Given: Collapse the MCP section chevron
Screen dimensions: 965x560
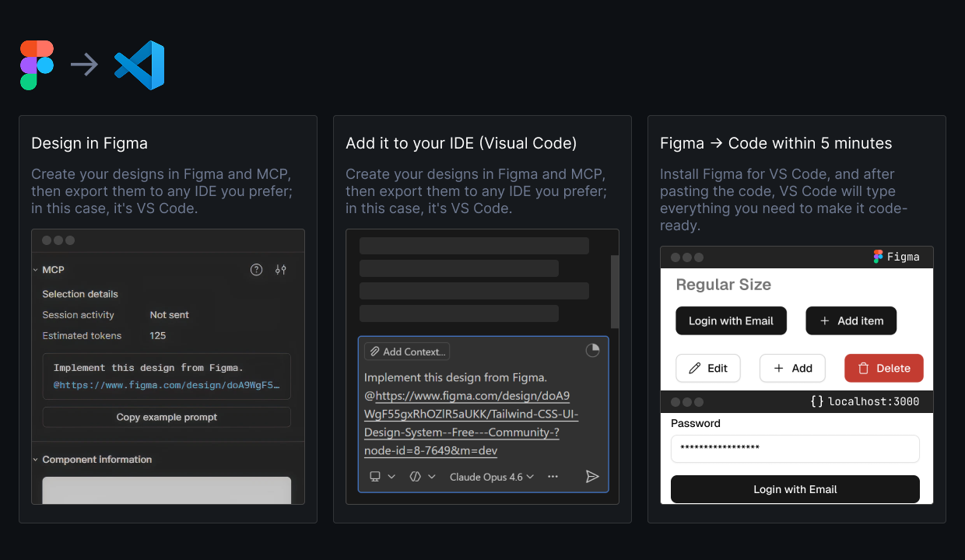Looking at the screenshot, I should pyautogui.click(x=36, y=270).
